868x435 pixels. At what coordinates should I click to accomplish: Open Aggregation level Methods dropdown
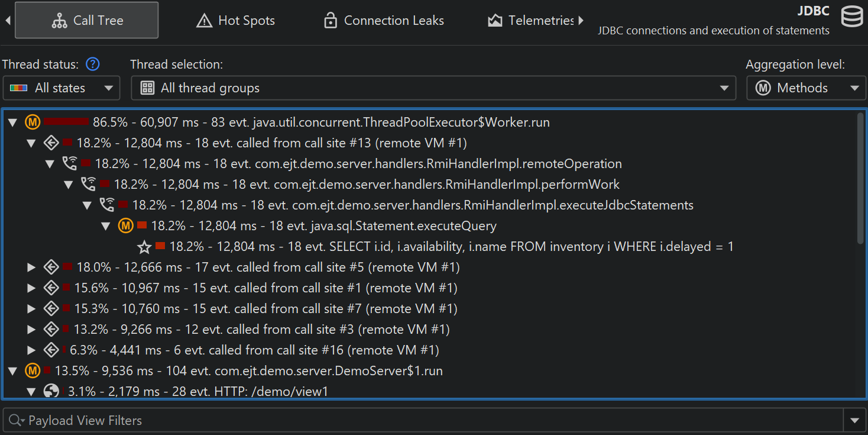tap(806, 88)
